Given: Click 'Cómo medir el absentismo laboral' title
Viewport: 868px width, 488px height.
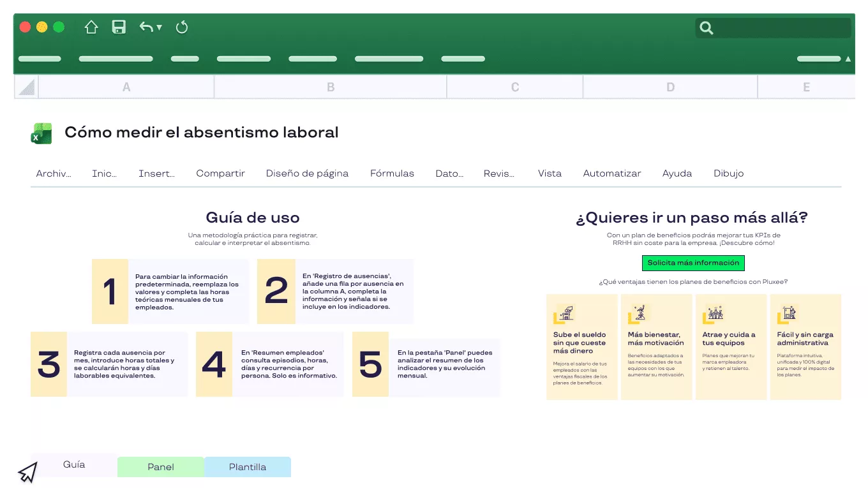Looking at the screenshot, I should 202,133.
